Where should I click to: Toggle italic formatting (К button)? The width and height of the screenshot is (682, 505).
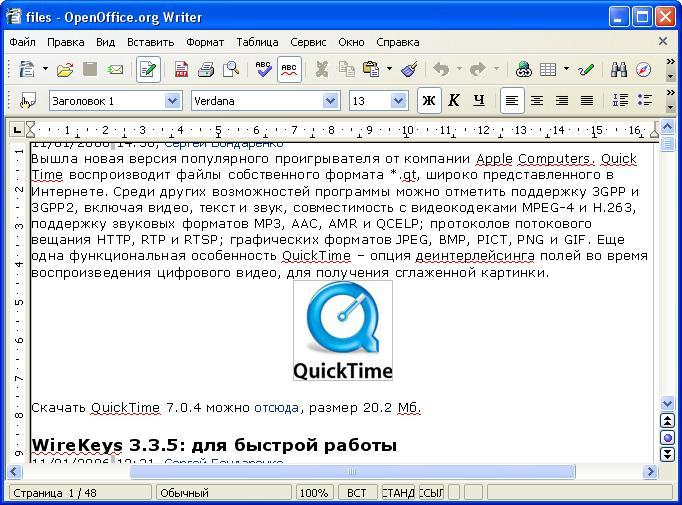coord(454,101)
